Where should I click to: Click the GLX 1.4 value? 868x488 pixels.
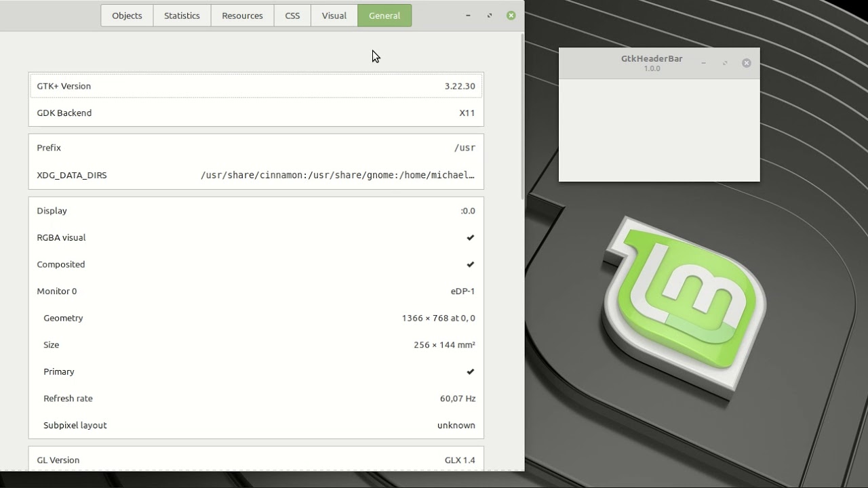click(x=460, y=460)
